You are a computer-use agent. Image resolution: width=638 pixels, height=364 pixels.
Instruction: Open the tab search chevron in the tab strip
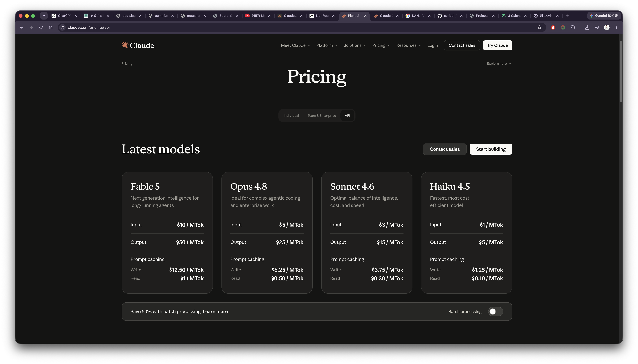pos(44,16)
